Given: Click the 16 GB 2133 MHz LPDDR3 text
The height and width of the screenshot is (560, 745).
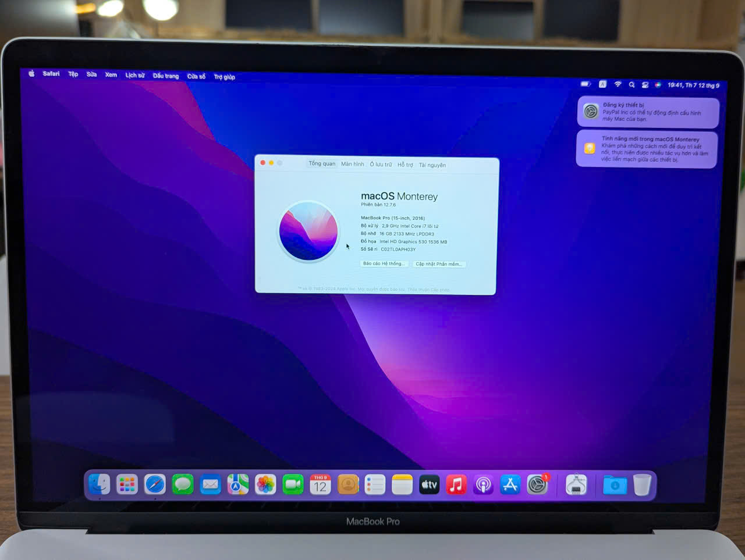Looking at the screenshot, I should tap(407, 234).
